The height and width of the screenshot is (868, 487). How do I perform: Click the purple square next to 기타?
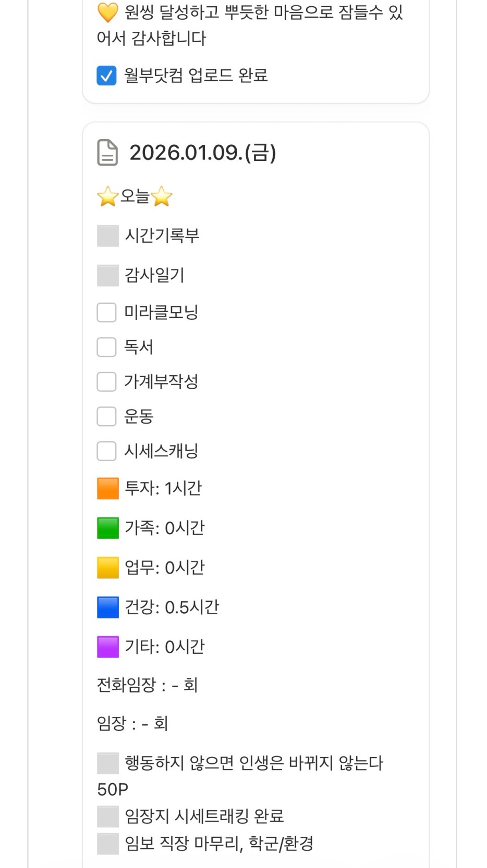click(x=108, y=647)
